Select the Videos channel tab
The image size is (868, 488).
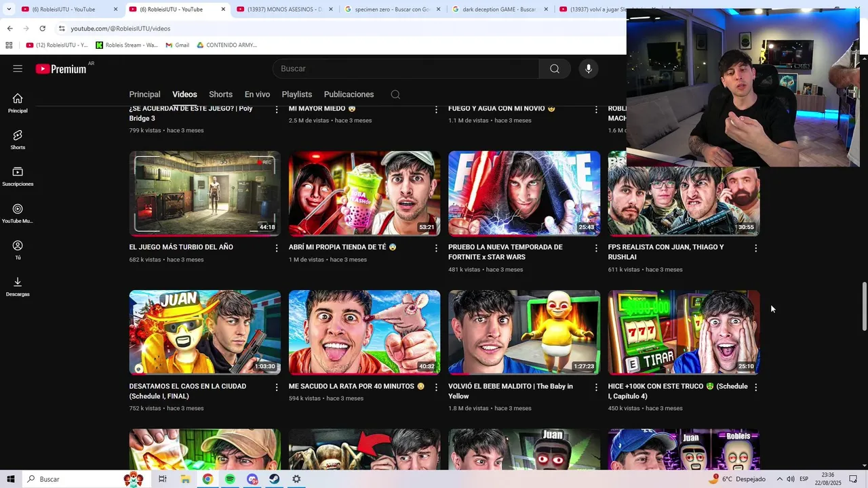click(x=184, y=94)
